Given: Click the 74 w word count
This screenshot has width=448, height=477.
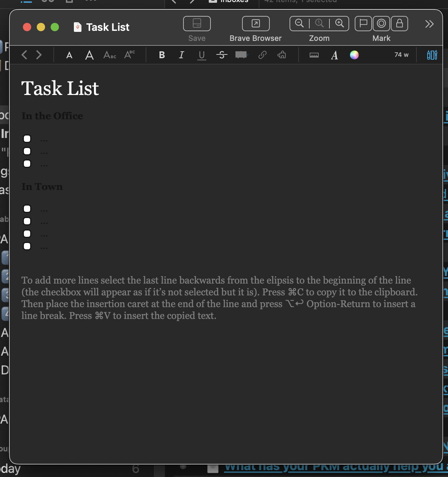Looking at the screenshot, I should [x=401, y=55].
